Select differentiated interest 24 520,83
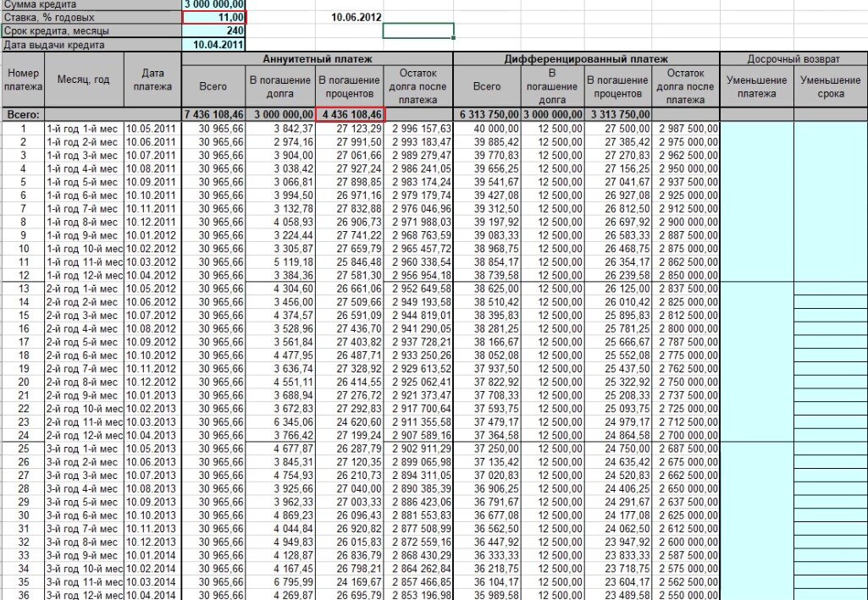Screen dimensions: 868x600 pyautogui.click(x=618, y=476)
